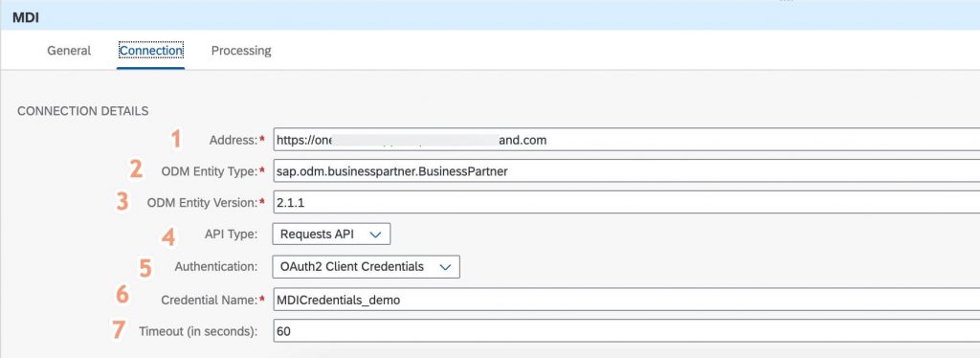Click the orange number 4 annotation

(x=168, y=236)
